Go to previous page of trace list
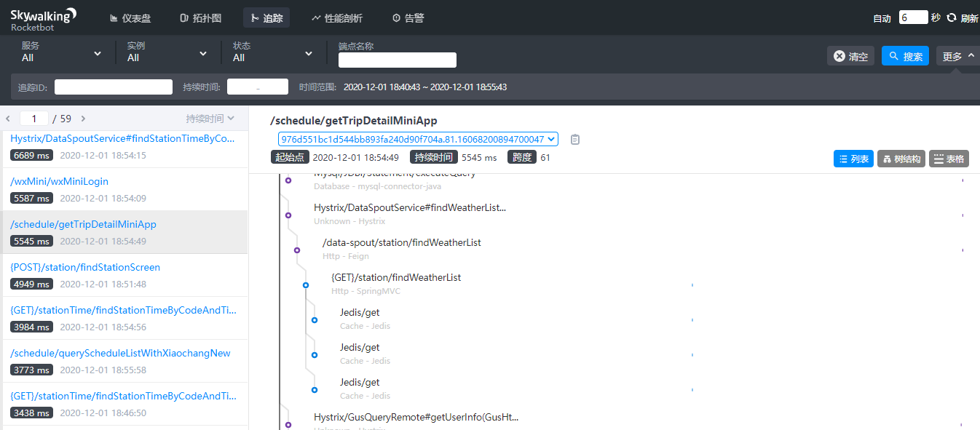 click(x=8, y=119)
